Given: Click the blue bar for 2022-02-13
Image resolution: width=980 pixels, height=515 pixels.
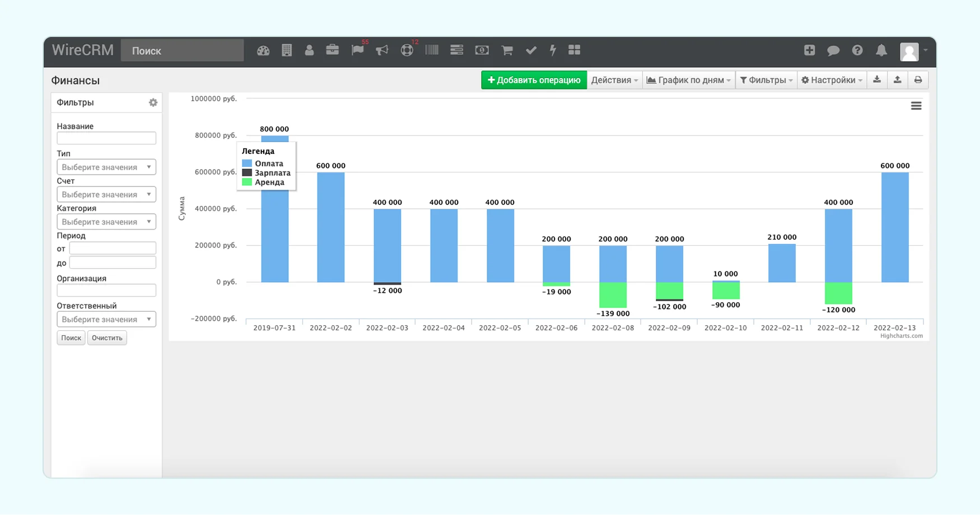Looking at the screenshot, I should point(895,227).
